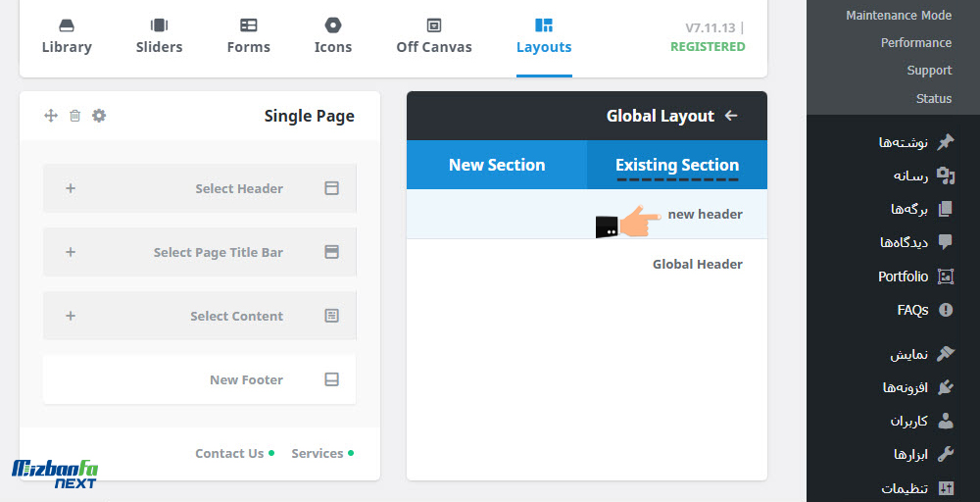Click the Portfolio image icon

946,276
